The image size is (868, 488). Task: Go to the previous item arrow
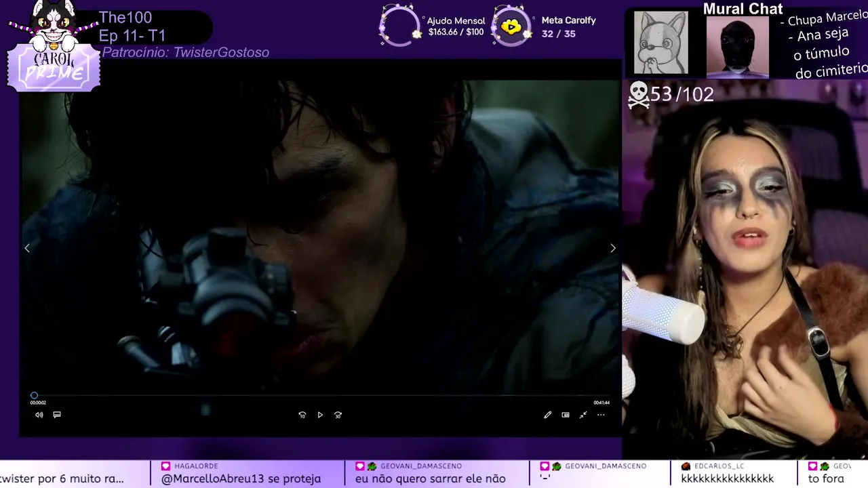pyautogui.click(x=27, y=248)
